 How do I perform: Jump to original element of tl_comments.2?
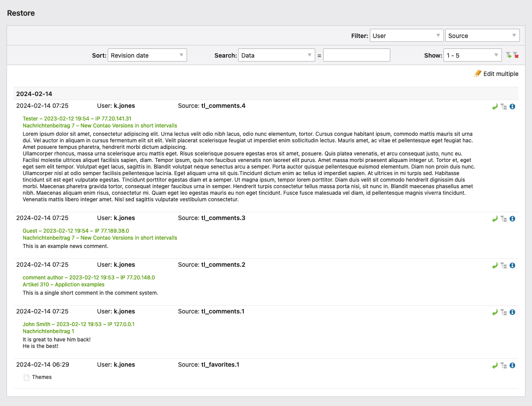point(504,265)
